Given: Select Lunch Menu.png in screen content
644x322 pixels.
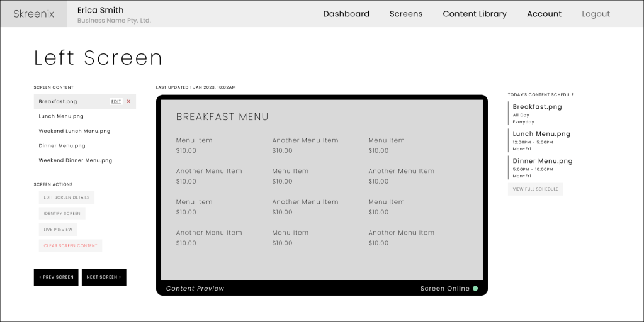Looking at the screenshot, I should click(x=61, y=116).
